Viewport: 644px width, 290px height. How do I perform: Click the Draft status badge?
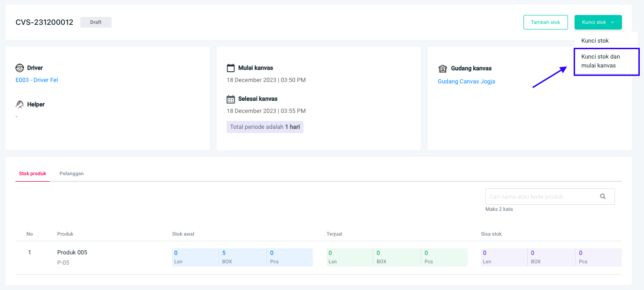96,22
